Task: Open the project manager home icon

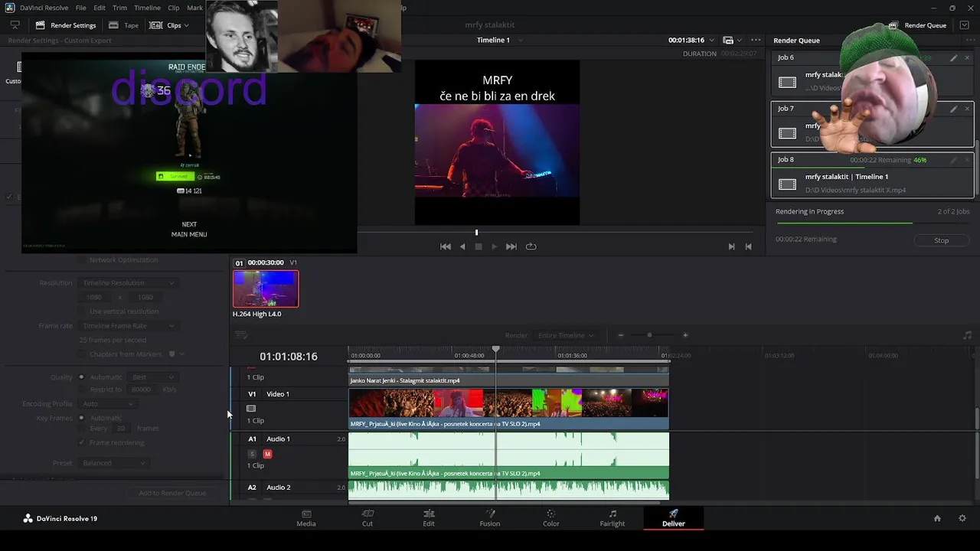Action: pos(937,518)
